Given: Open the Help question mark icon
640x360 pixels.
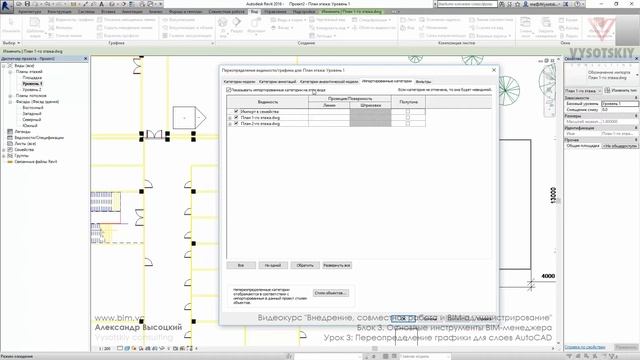Looking at the screenshot, I should pos(578,4).
